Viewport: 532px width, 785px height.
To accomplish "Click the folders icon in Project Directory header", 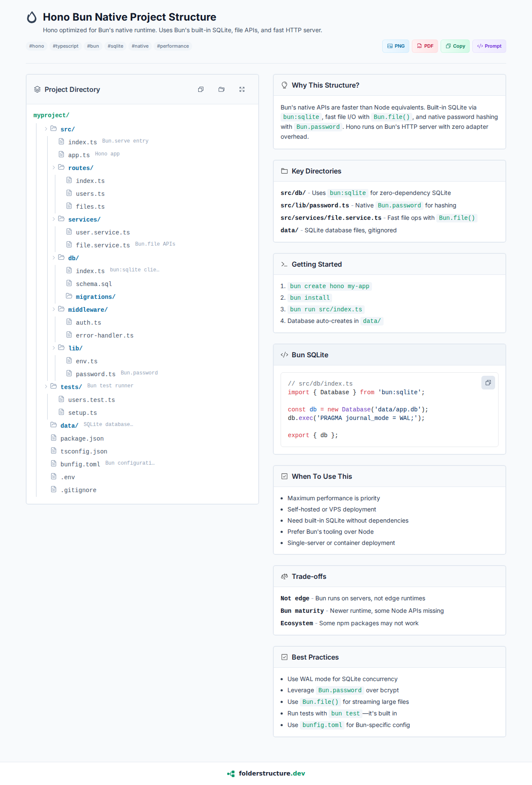I will pyautogui.click(x=221, y=89).
